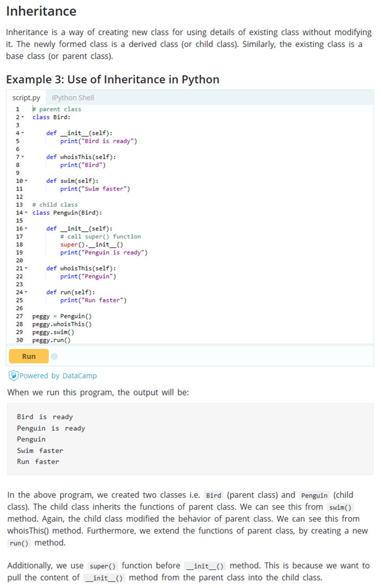Screen dimensions: 381x588
Task: Click the print("Penguin is ready") line
Action: (x=104, y=252)
